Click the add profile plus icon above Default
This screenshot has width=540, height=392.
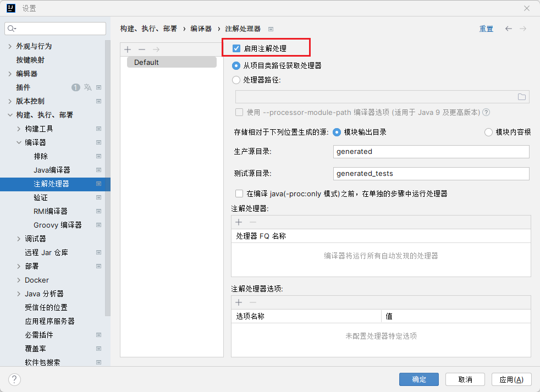[128, 49]
